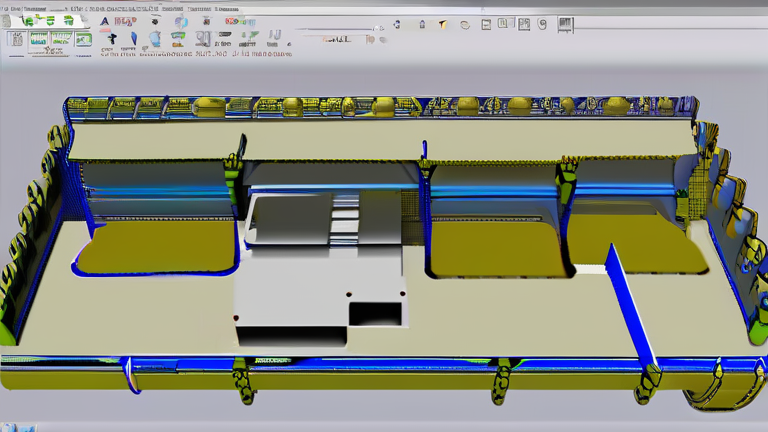Select the blue feather-shaped tool icon
The height and width of the screenshot is (432, 768).
(x=134, y=39)
